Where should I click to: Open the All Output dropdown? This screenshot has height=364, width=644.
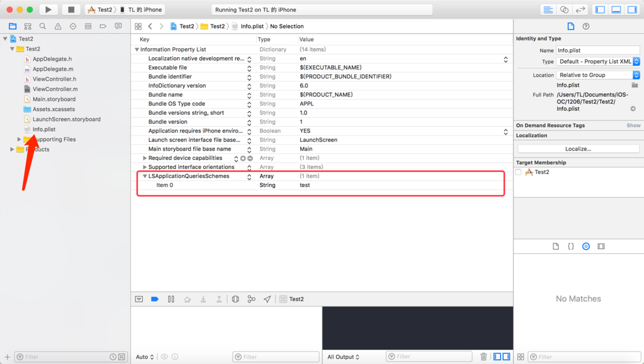pos(343,357)
